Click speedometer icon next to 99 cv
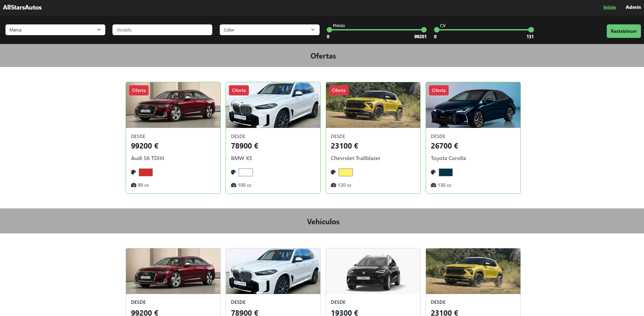 (134, 185)
